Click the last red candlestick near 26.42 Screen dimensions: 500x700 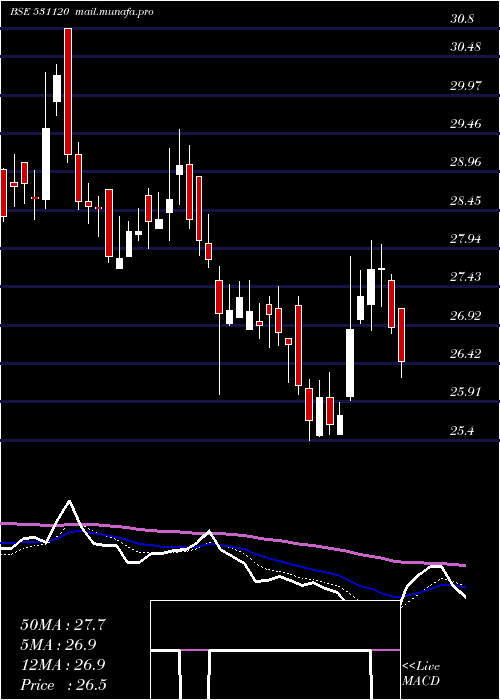click(x=401, y=335)
